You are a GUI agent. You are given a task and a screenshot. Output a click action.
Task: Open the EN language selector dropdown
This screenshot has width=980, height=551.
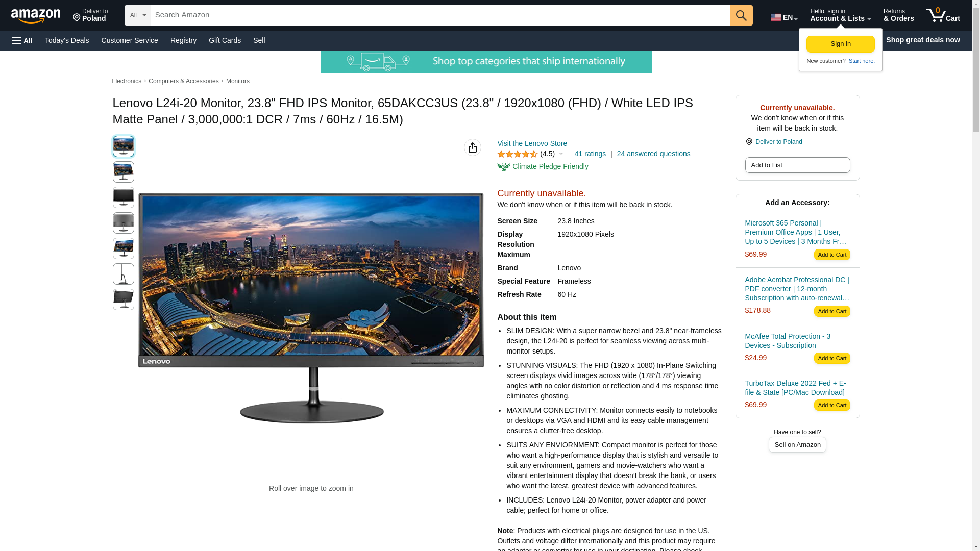(x=784, y=17)
